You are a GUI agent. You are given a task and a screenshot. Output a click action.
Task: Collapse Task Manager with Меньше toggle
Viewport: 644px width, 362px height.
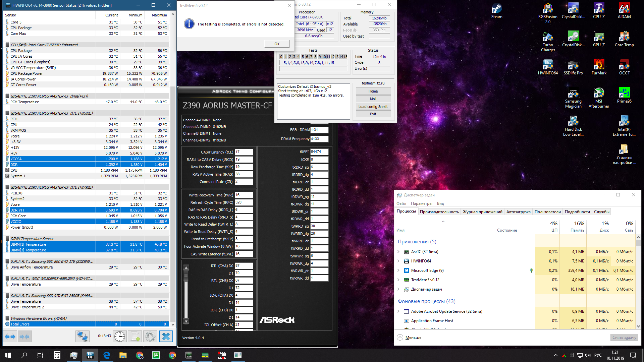pos(409,338)
